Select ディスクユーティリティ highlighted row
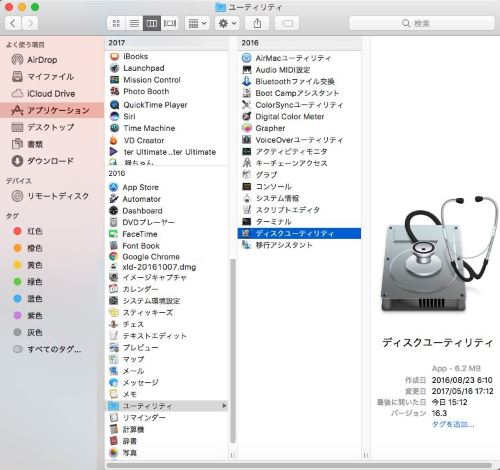Image resolution: width=500 pixels, height=470 pixels. click(x=299, y=233)
